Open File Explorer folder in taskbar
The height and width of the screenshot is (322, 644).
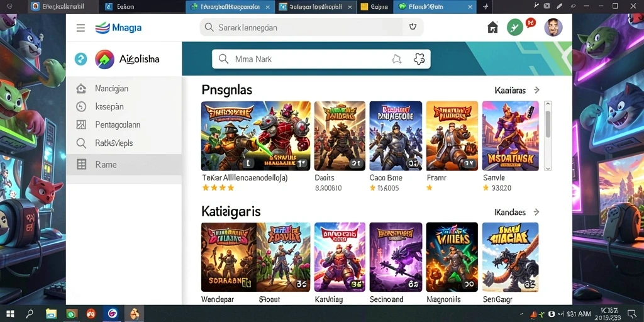pos(51,314)
